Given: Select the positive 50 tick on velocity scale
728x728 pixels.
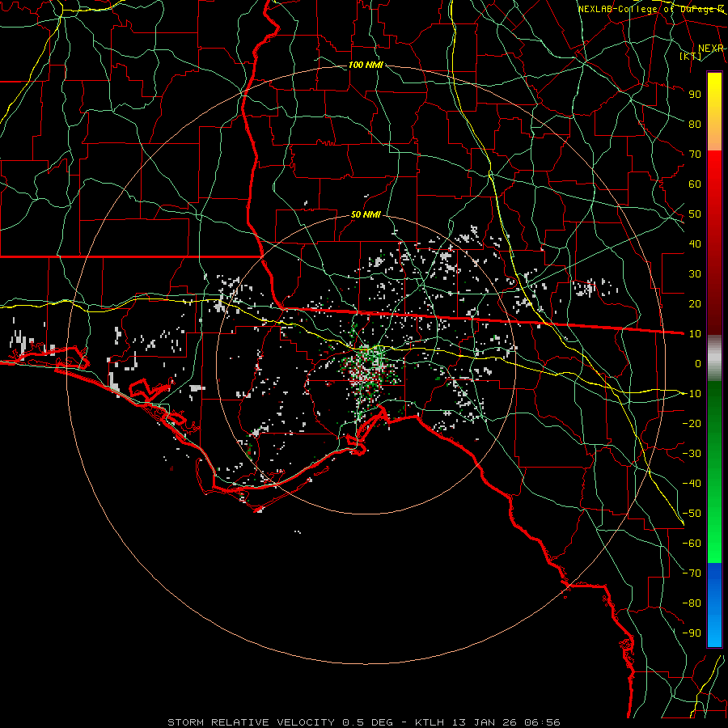Looking at the screenshot, I should point(695,214).
